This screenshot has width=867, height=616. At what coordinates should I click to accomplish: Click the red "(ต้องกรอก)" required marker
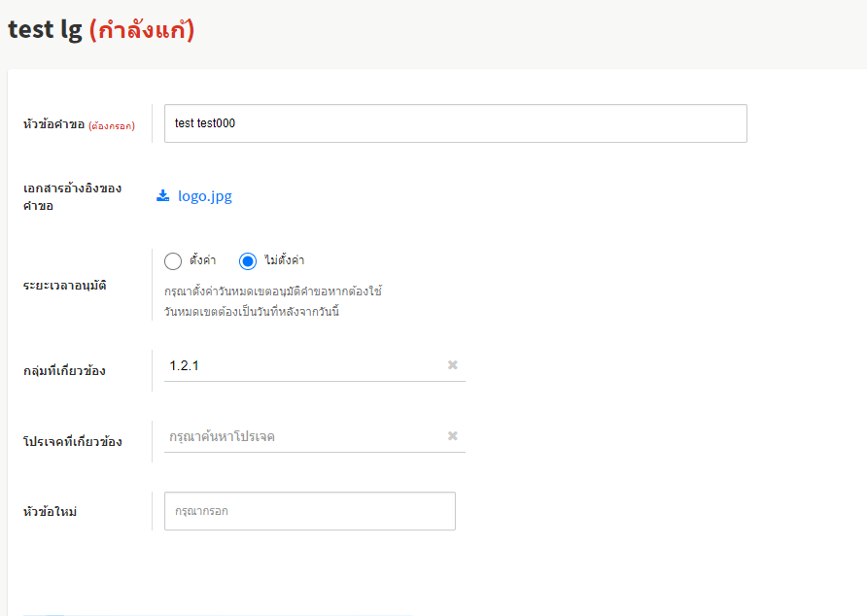click(x=112, y=125)
